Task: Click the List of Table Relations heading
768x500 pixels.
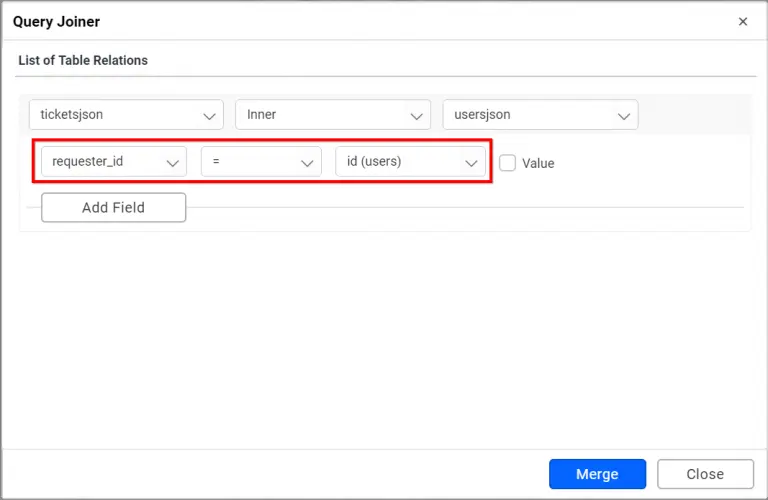Action: click(83, 60)
